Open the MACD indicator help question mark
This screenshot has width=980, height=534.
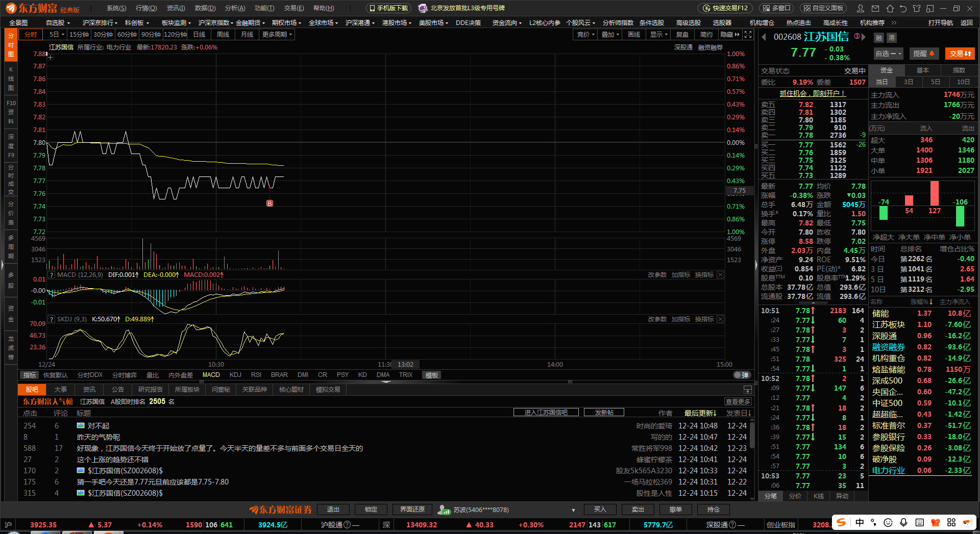coord(52,275)
